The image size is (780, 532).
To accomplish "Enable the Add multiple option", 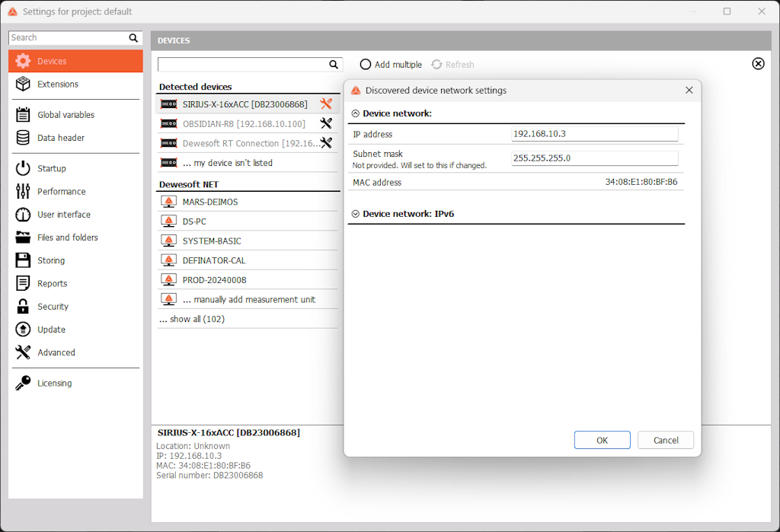I will 365,65.
